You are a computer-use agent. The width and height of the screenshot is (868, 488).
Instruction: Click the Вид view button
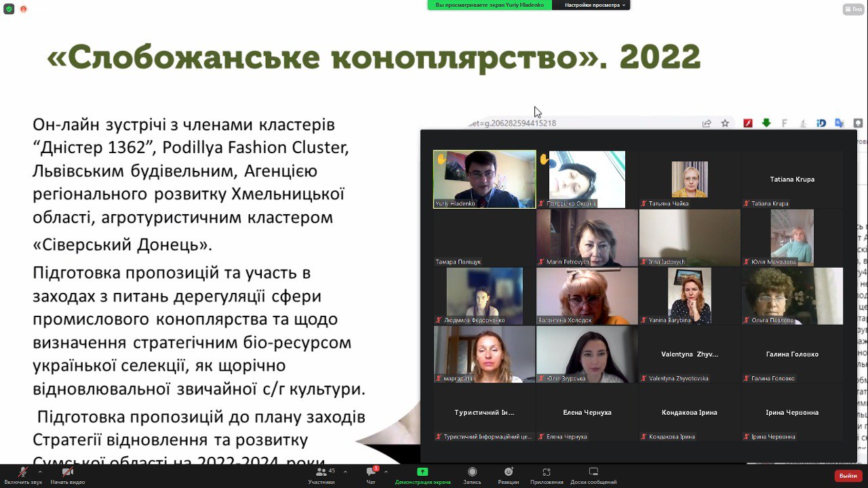pyautogui.click(x=852, y=9)
